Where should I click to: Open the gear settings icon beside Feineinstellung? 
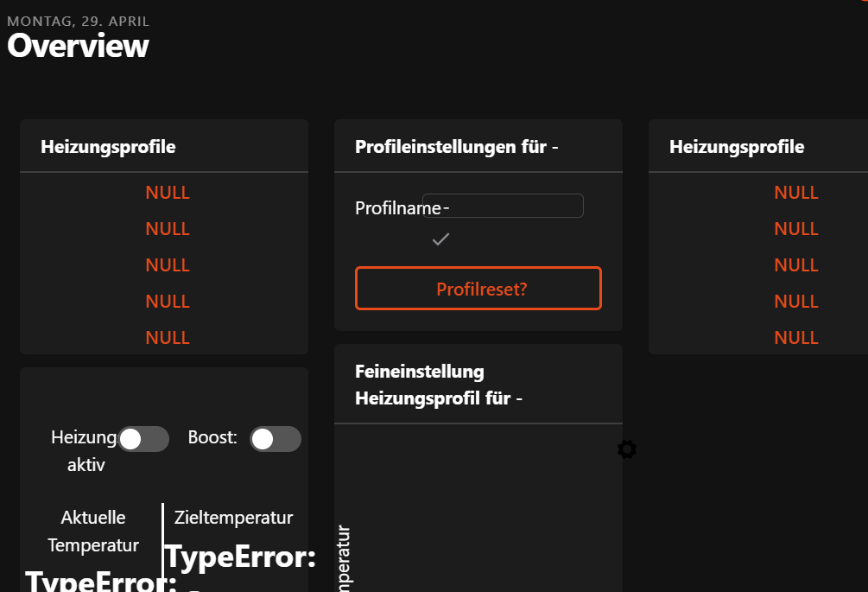pyautogui.click(x=627, y=449)
